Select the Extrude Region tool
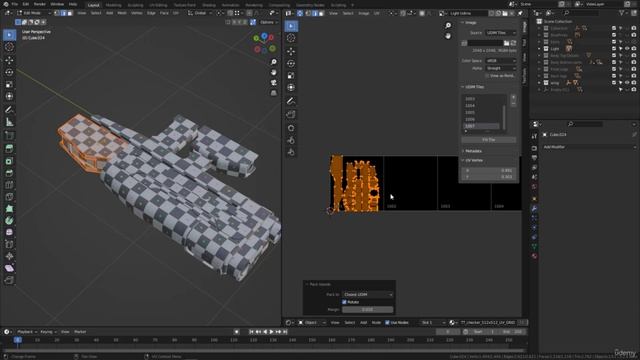This screenshot has width=640, height=360. 9,149
